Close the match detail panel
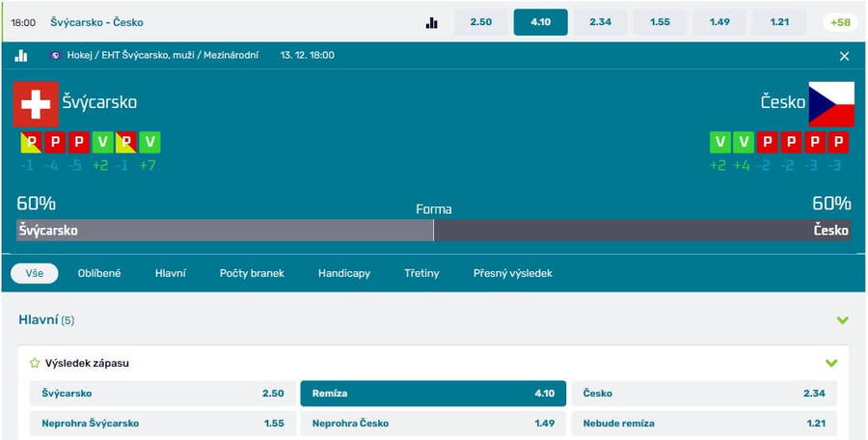Viewport: 868px width, 440px height. (x=844, y=56)
